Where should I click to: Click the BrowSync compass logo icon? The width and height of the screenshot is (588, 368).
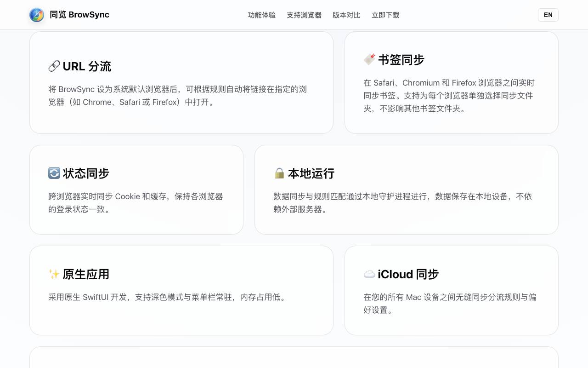37,15
